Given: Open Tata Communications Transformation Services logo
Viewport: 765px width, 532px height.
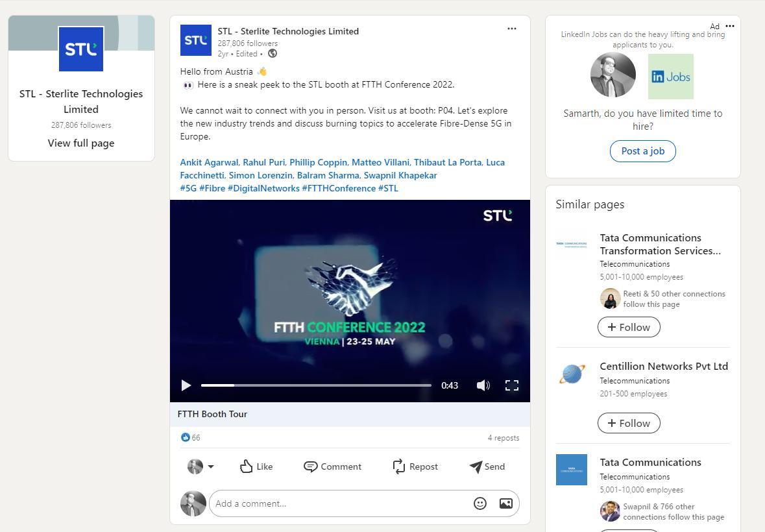Looking at the screenshot, I should click(x=572, y=245).
